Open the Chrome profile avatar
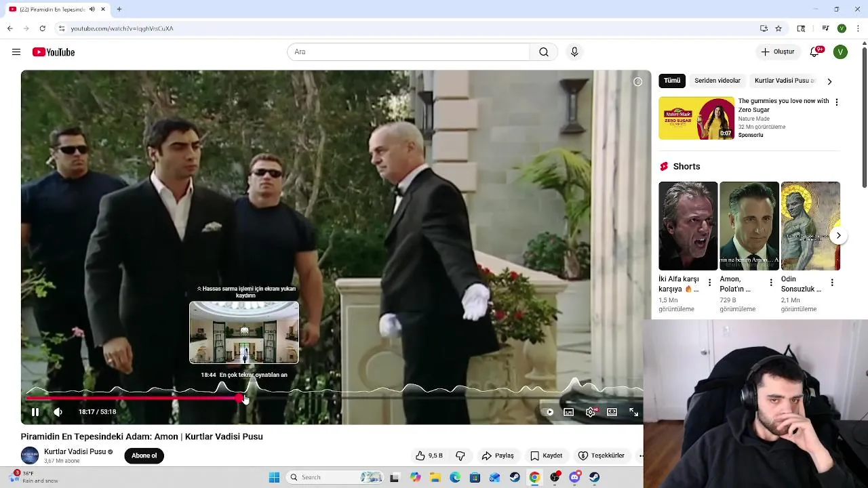Viewport: 868px width, 488px height. click(x=842, y=28)
